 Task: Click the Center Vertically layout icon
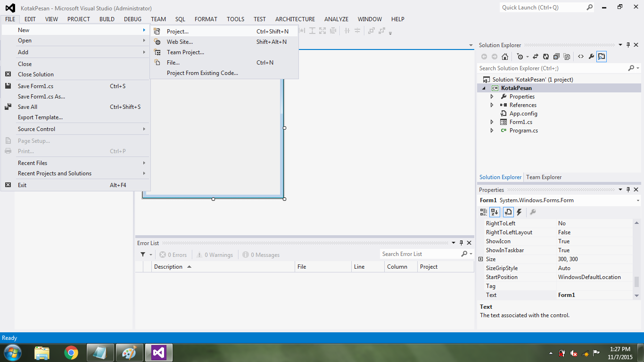pos(357,31)
